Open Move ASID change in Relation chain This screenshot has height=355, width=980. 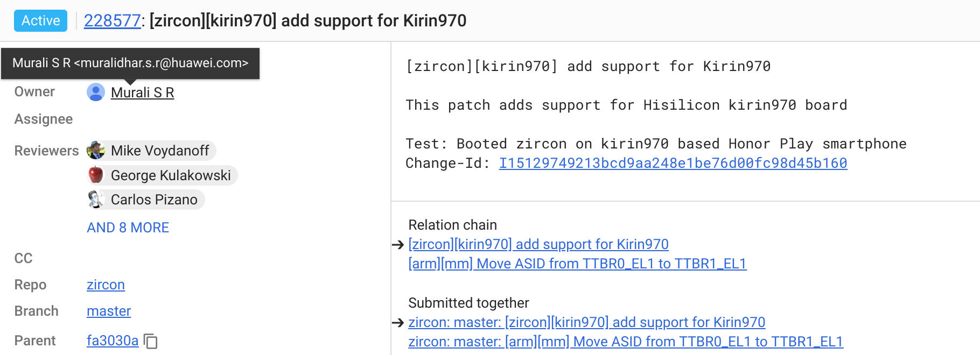click(577, 264)
